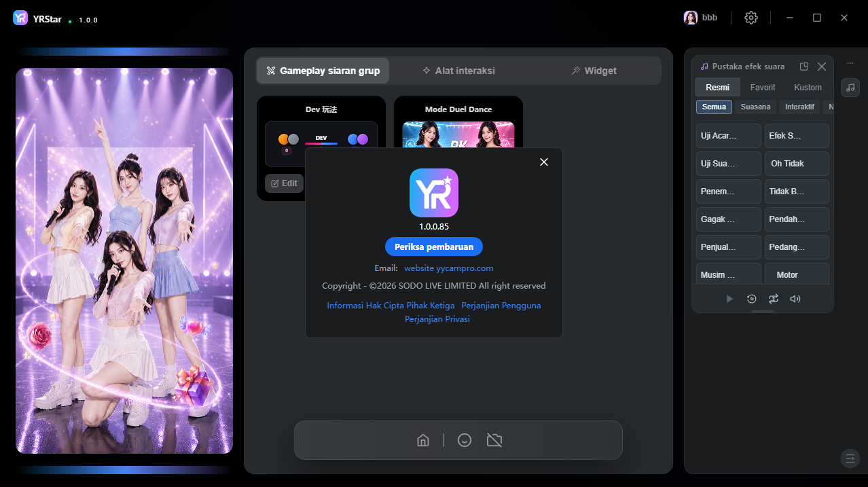868x487 pixels.
Task: Click the music note icon in sidebar
Action: pos(850,87)
